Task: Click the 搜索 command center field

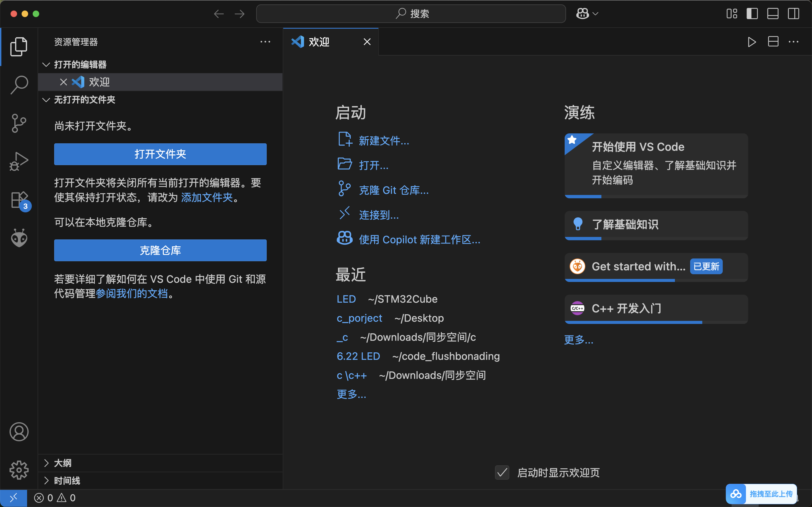Action: 411,14
